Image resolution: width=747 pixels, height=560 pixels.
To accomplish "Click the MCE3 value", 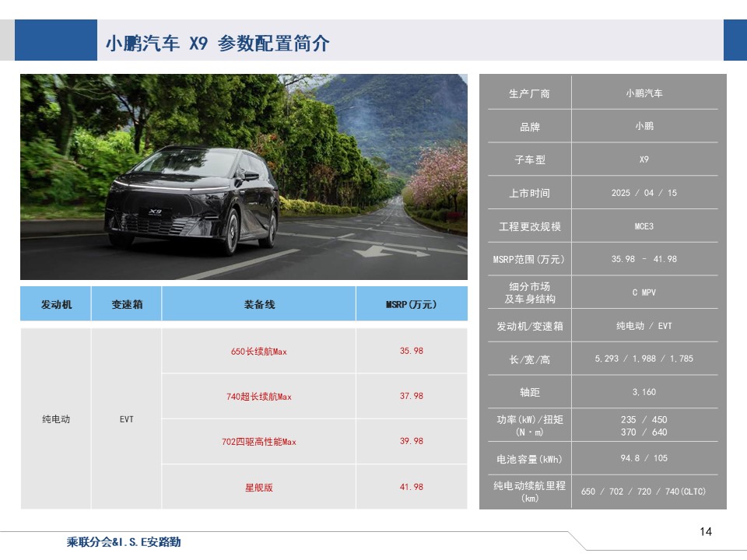I will click(644, 226).
